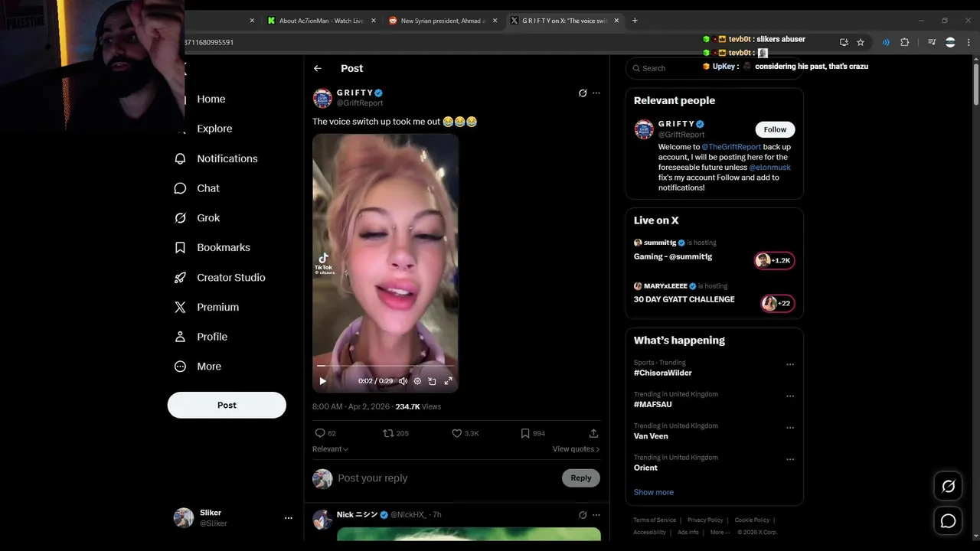Bookmark this page with the star icon
Image resolution: width=980 pixels, height=551 pixels.
click(x=861, y=42)
